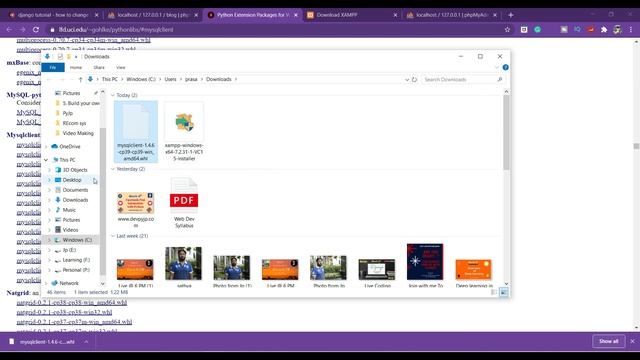Image resolution: width=640 pixels, height=360 pixels.
Task: Expand the Windows (C:) tree node
Action: point(49,240)
